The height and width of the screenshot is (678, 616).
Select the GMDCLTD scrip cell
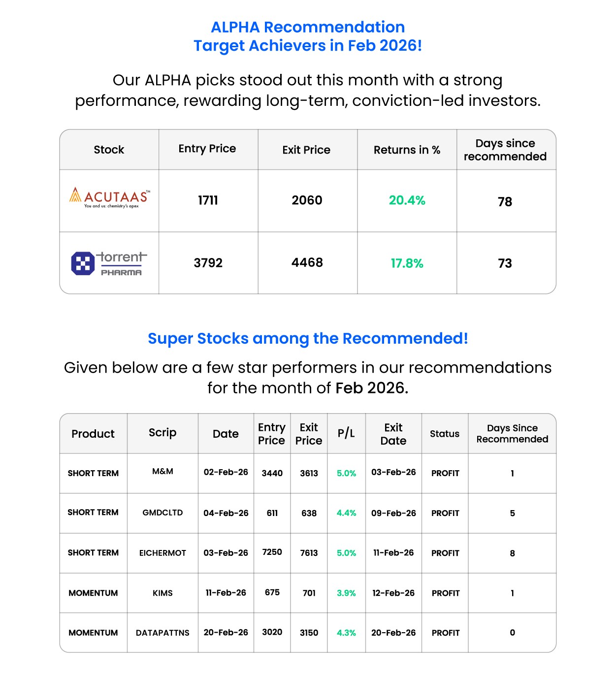[x=162, y=513]
